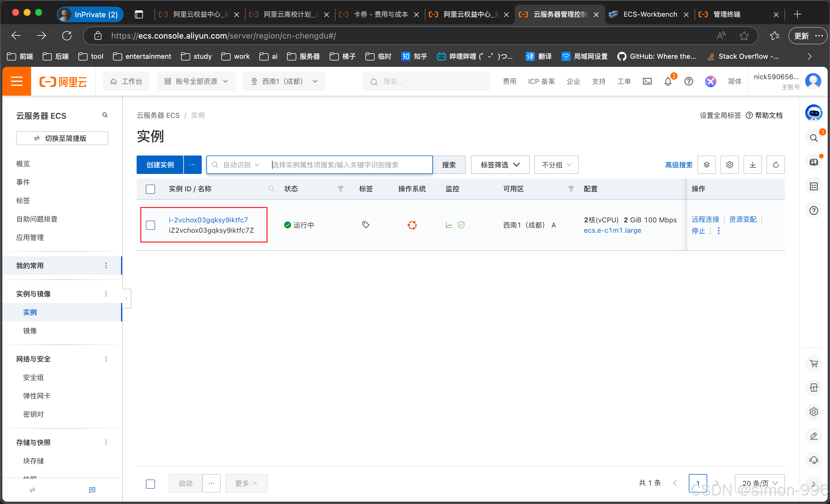Toggle the select-all checkbox in table header
Screen dimensions: 830x504
150,189
